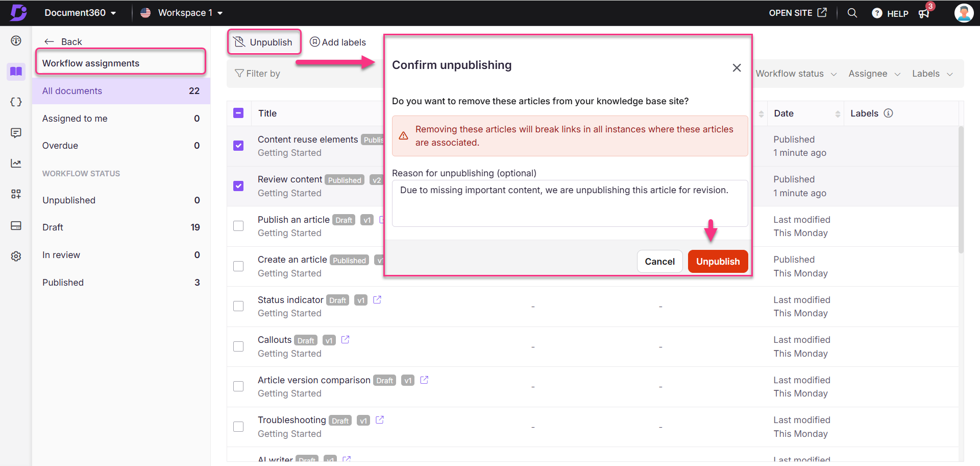This screenshot has width=980, height=466.
Task: Go Back using the arrow link
Action: pyautogui.click(x=63, y=41)
